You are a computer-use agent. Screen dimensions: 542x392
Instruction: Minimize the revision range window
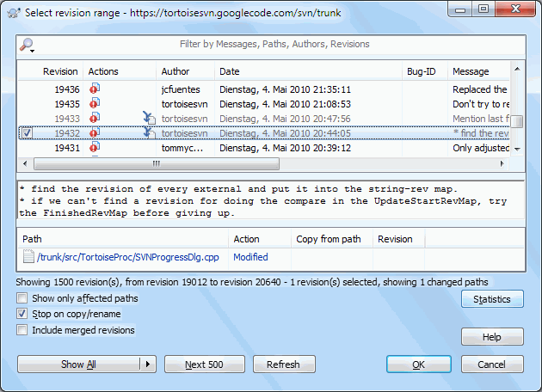(x=460, y=9)
